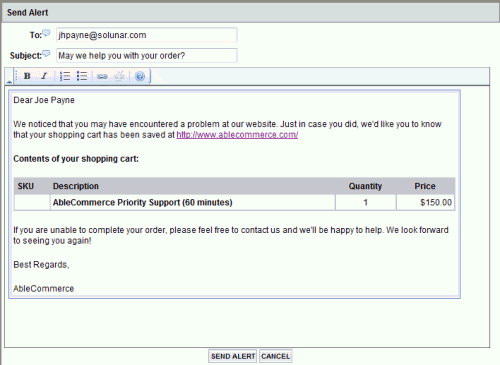Click the 'We noticed that you may' paragraph
500x365 pixels.
click(227, 129)
